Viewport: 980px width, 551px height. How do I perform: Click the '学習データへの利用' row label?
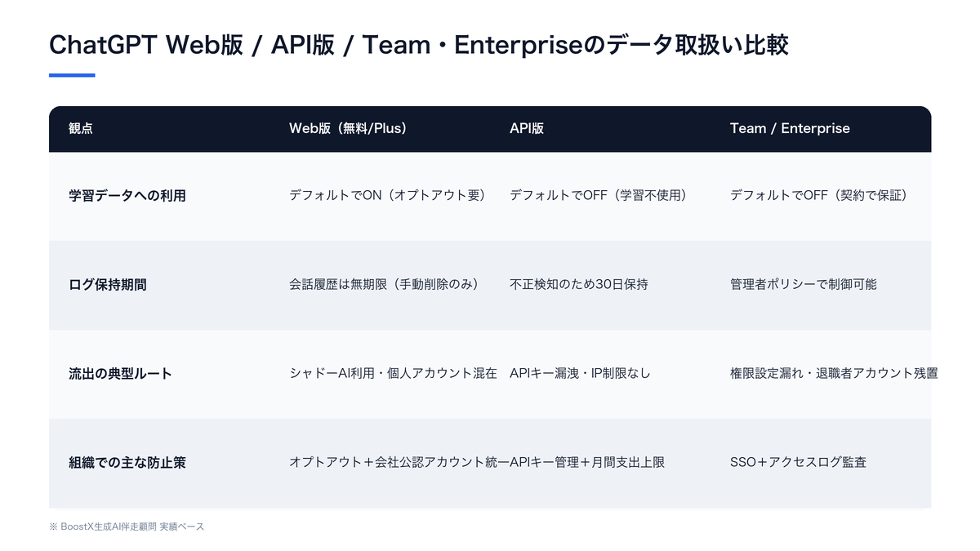pyautogui.click(x=127, y=196)
